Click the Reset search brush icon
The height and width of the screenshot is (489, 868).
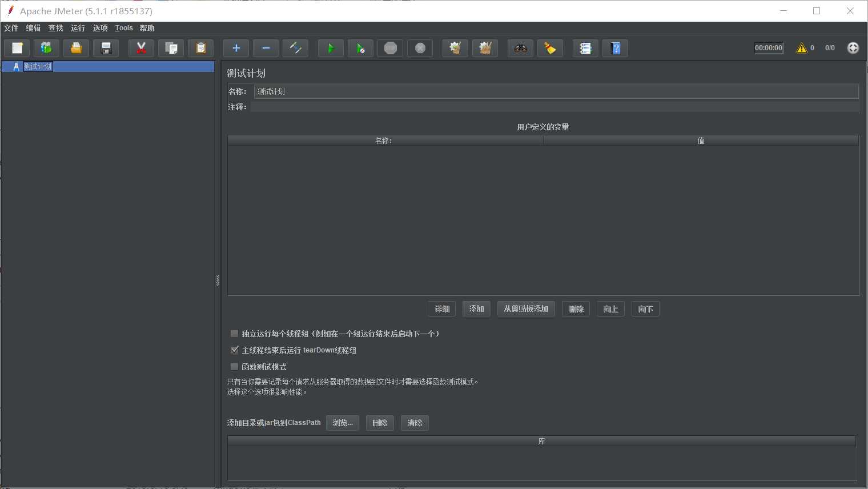[550, 49]
